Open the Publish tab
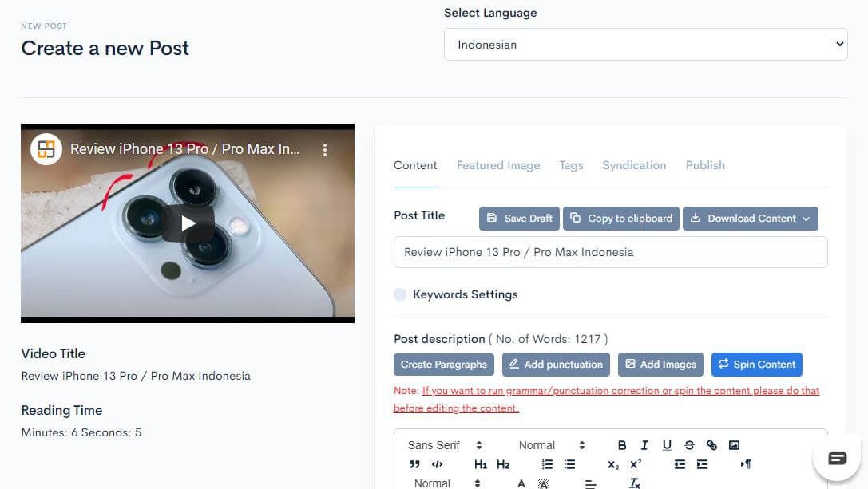 pos(705,165)
